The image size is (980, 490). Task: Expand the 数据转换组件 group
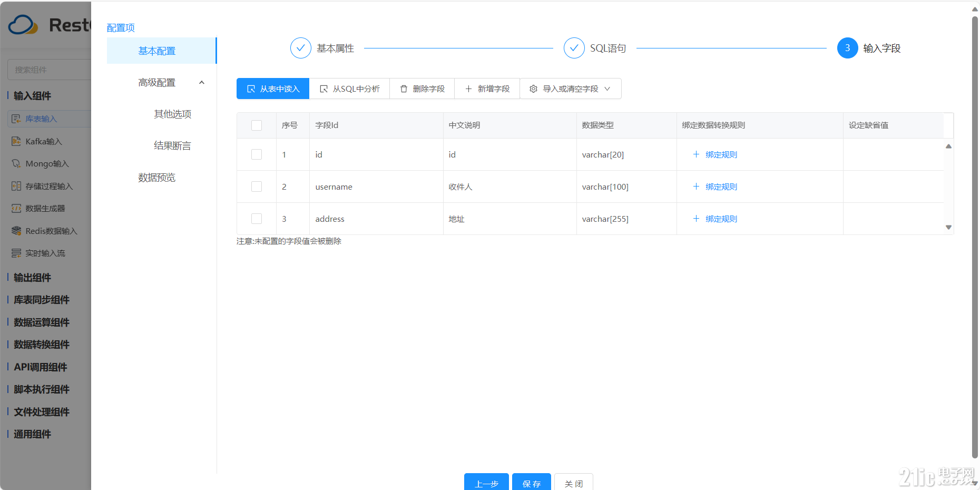click(x=41, y=345)
